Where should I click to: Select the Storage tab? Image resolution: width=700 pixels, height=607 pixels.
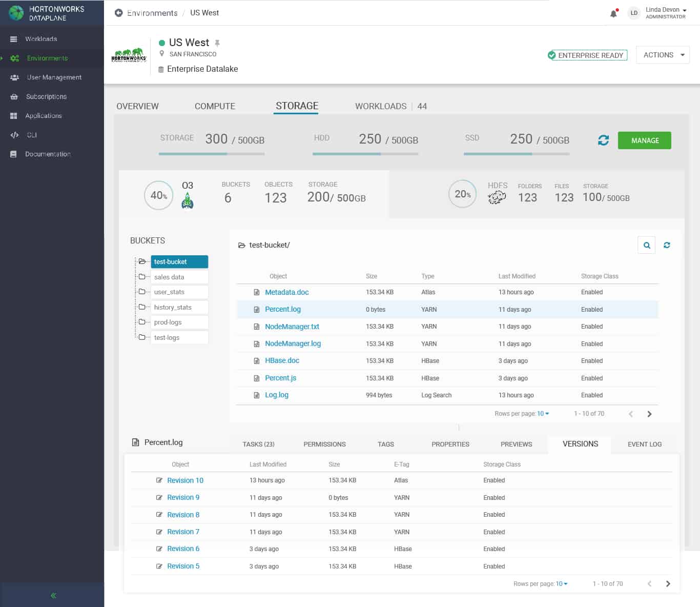[x=297, y=106]
